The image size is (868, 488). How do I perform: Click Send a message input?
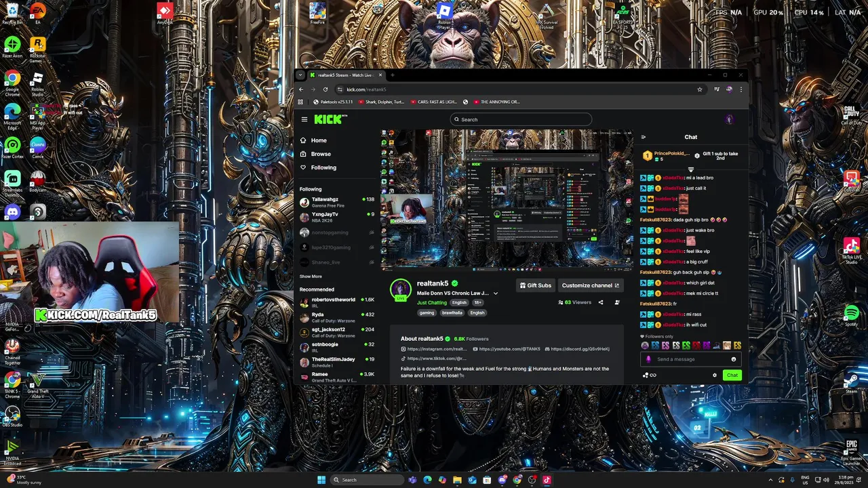click(690, 359)
